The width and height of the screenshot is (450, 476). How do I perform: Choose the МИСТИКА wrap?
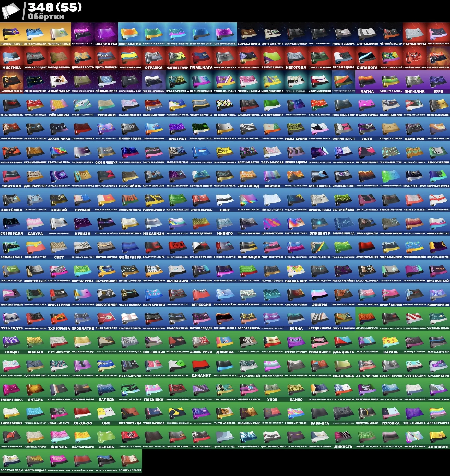click(x=11, y=58)
